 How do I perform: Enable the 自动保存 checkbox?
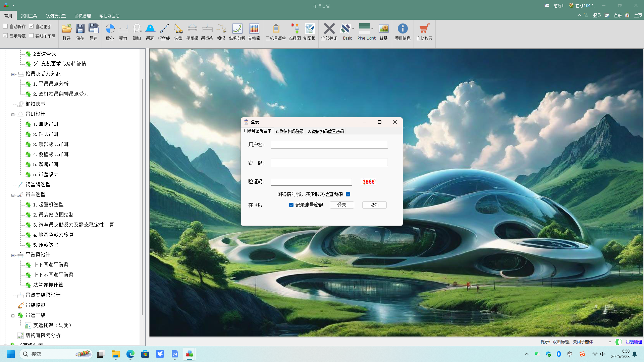[x=5, y=26]
